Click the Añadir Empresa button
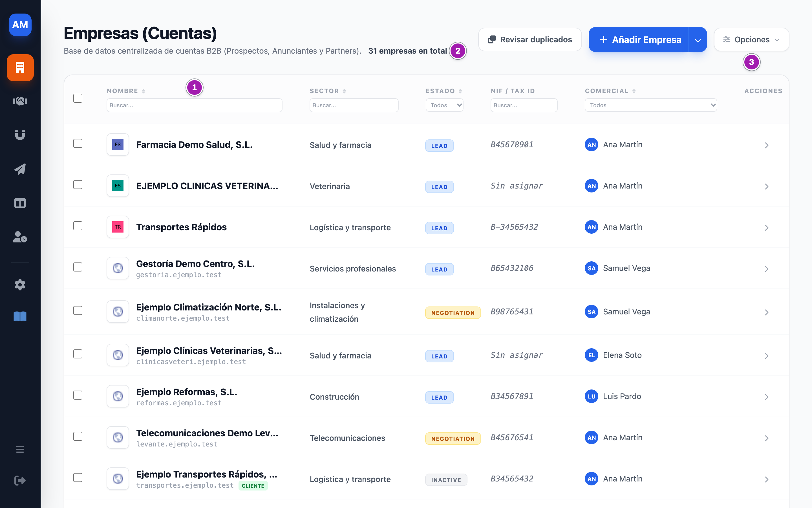 pyautogui.click(x=639, y=40)
